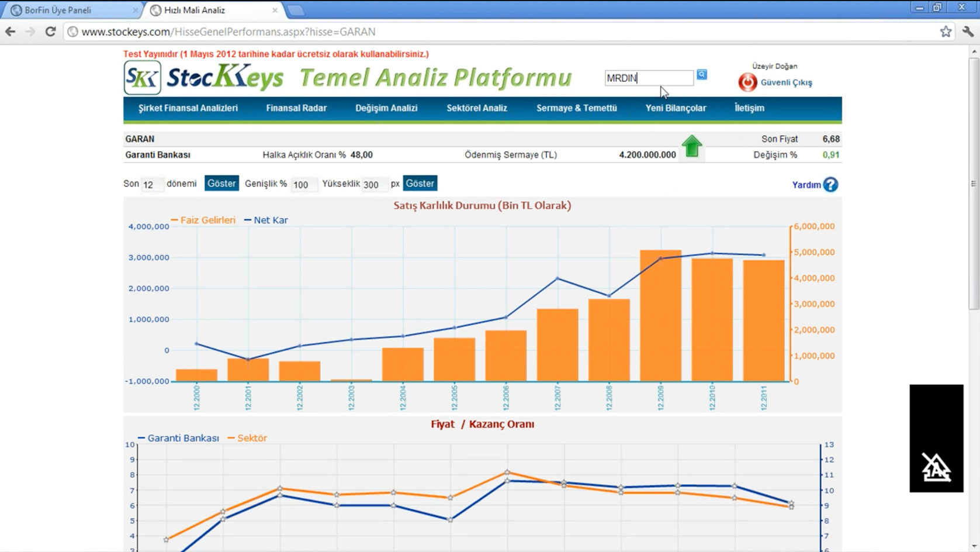Click the search magnifier icon beside MRDIN

point(702,74)
